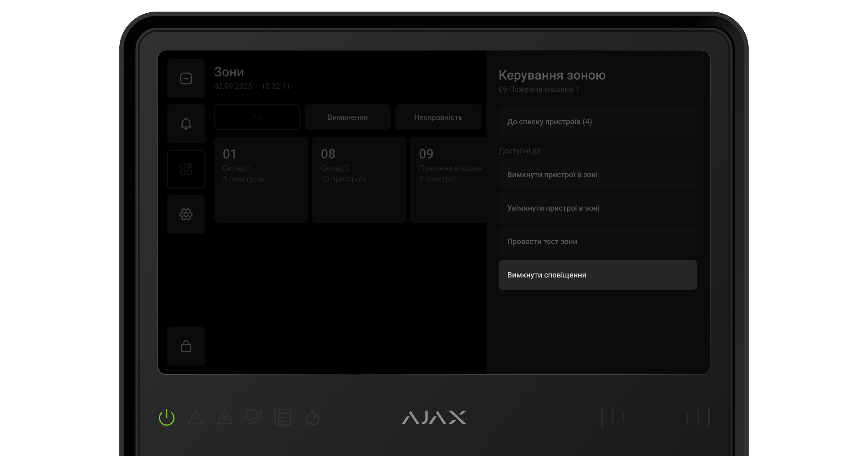Switch to the Несправність filter tab

438,117
